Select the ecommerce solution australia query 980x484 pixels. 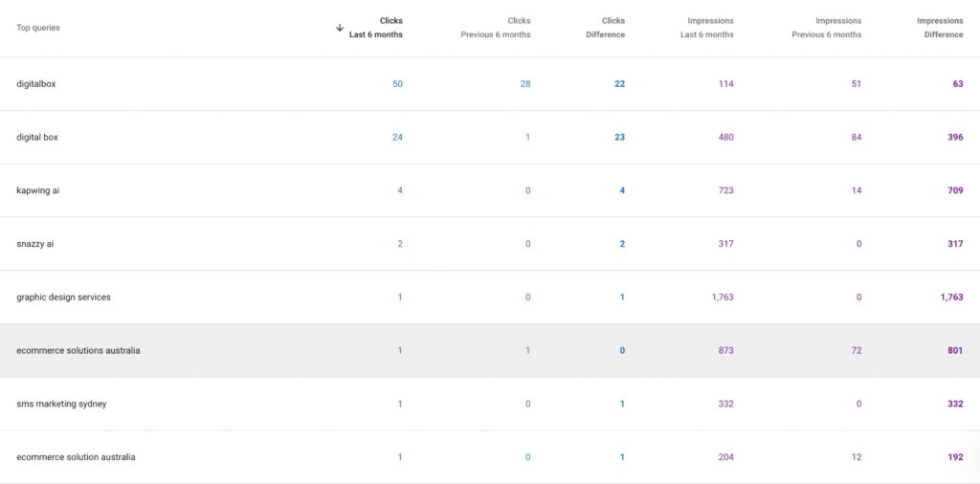76,457
